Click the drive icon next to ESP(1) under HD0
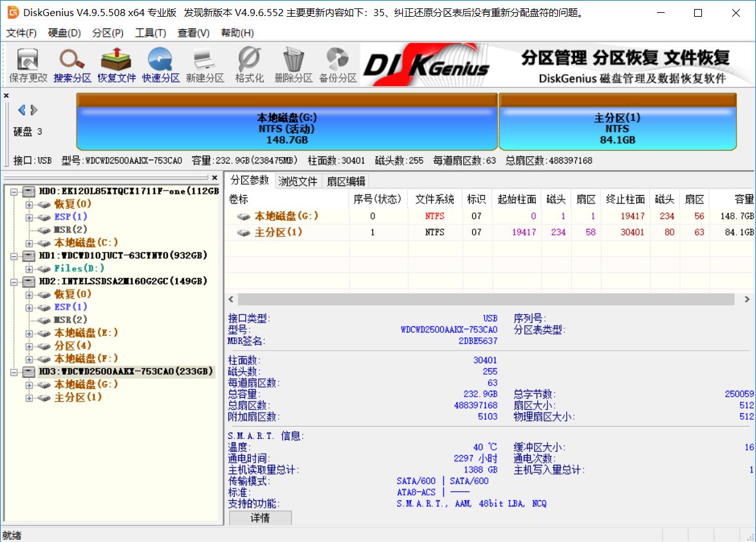This screenshot has width=756, height=542. point(44,218)
